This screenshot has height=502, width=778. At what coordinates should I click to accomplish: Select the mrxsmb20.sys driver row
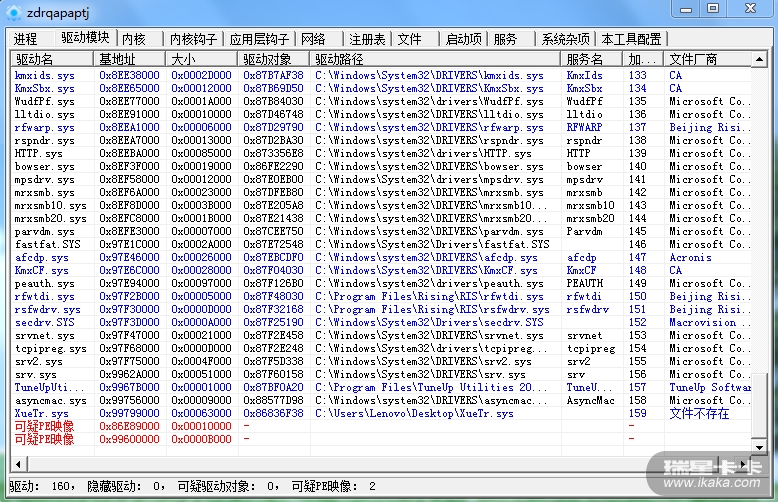[381, 218]
